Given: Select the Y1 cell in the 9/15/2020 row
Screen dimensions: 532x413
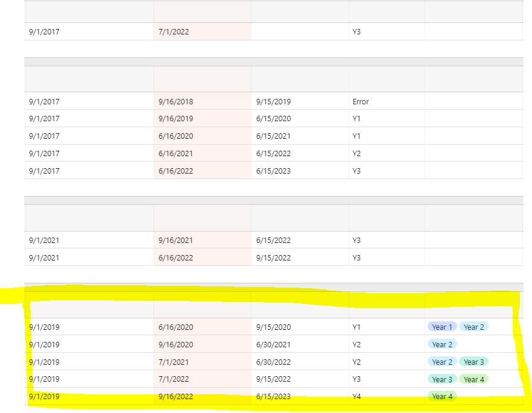Looking at the screenshot, I should click(387, 327).
